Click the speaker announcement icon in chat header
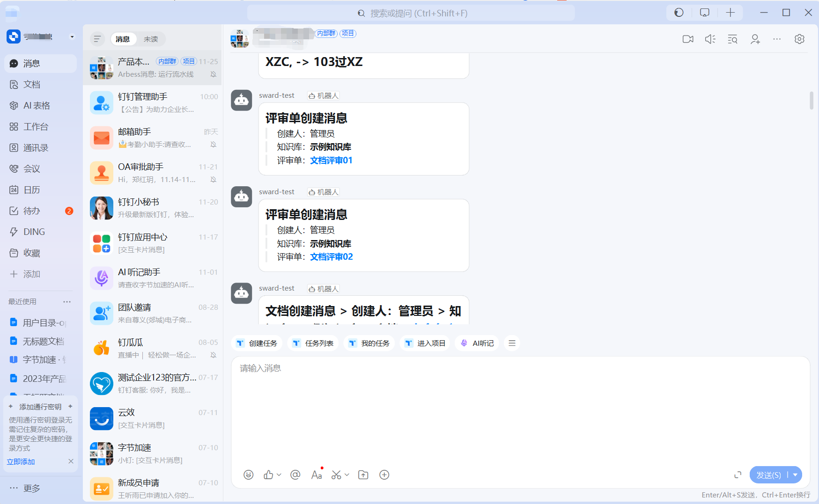Image resolution: width=819 pixels, height=504 pixels. 710,39
